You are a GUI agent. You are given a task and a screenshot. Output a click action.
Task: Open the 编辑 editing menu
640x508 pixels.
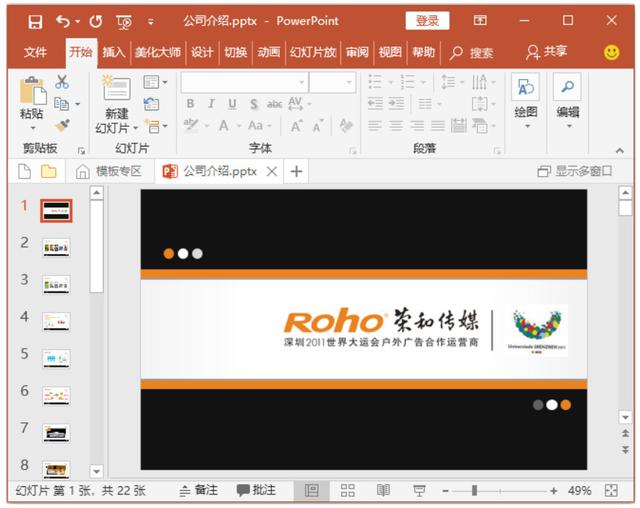(x=567, y=101)
